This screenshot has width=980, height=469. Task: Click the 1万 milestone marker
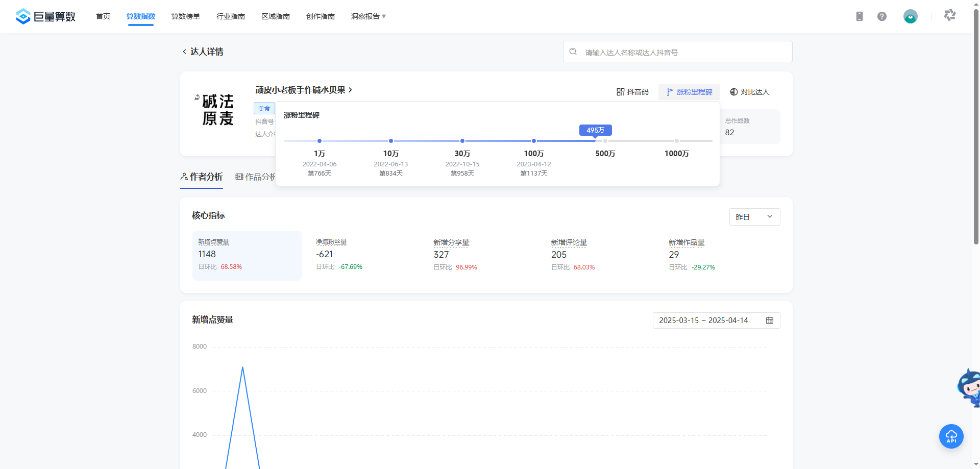coord(320,141)
